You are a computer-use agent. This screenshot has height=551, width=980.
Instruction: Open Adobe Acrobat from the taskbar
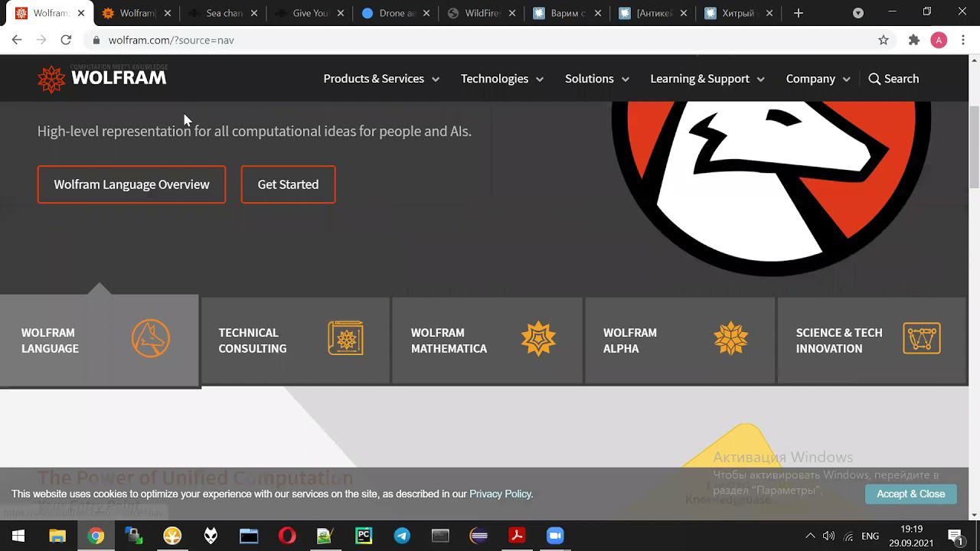(x=517, y=536)
